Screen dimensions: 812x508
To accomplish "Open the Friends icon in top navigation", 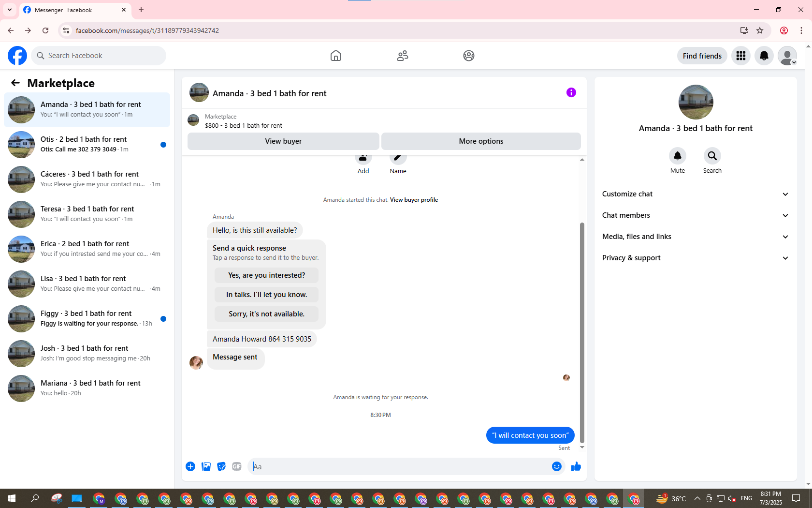I will pyautogui.click(x=403, y=56).
